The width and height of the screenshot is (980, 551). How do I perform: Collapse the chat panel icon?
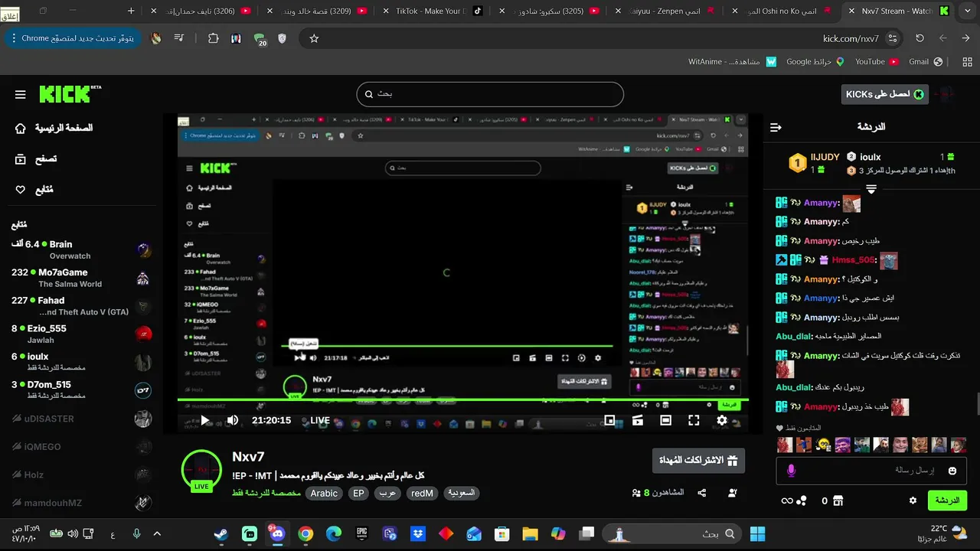point(776,127)
